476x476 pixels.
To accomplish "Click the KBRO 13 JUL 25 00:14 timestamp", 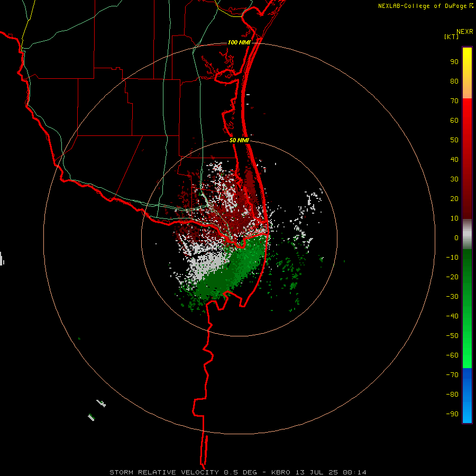I will (x=319, y=472).
